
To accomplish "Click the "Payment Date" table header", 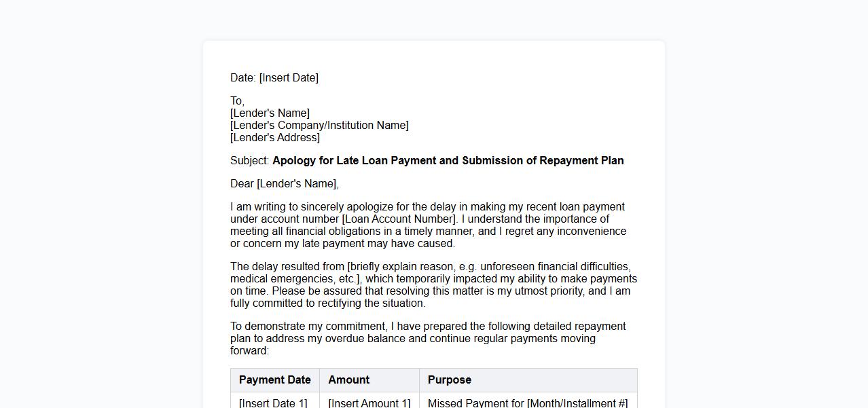I will click(274, 380).
